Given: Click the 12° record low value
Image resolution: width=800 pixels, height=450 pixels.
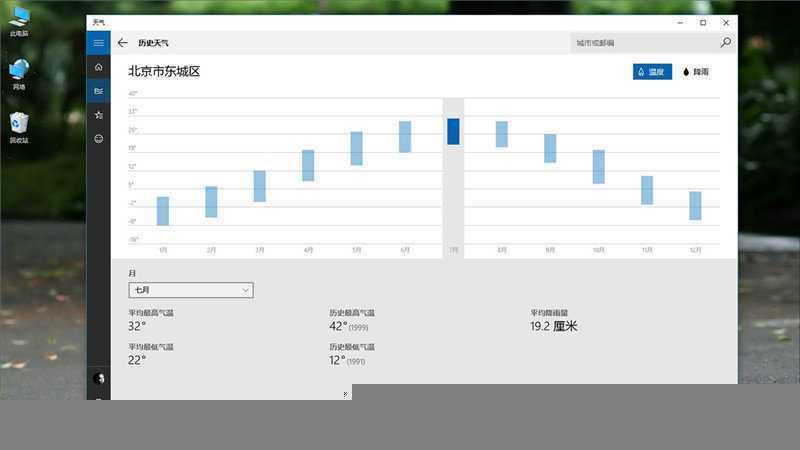Looking at the screenshot, I should pyautogui.click(x=338, y=360).
